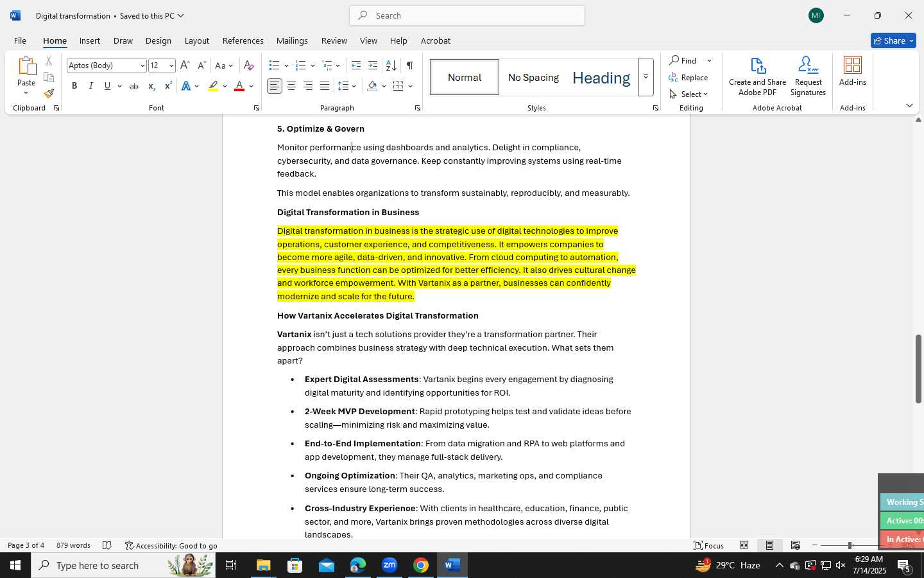Open the References tab
Viewport: 924px width, 578px height.
coord(243,40)
